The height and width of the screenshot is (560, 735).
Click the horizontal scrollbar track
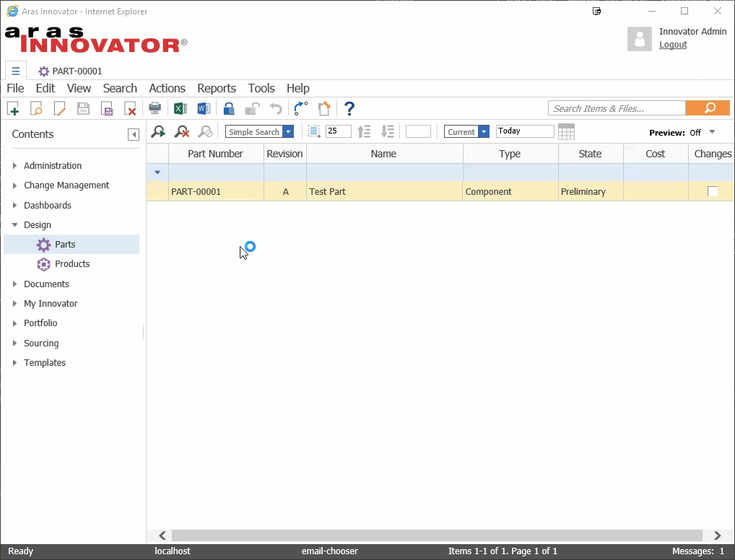tap(437, 535)
